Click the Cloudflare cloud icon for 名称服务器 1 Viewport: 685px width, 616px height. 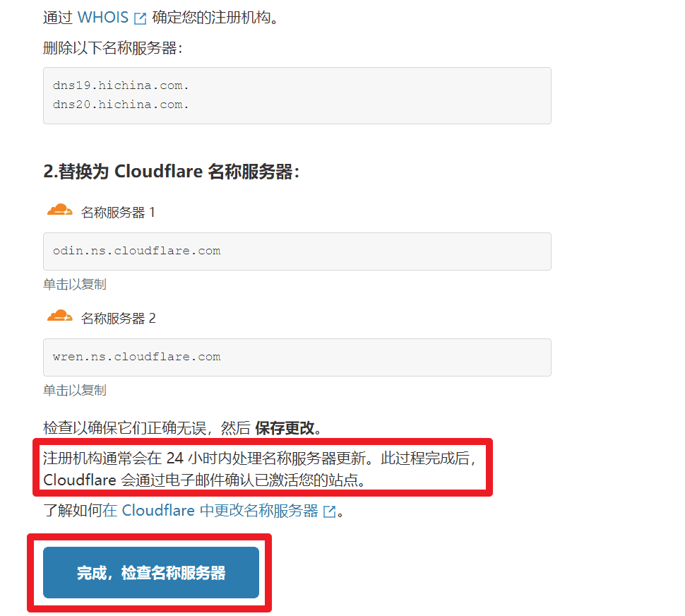60,210
